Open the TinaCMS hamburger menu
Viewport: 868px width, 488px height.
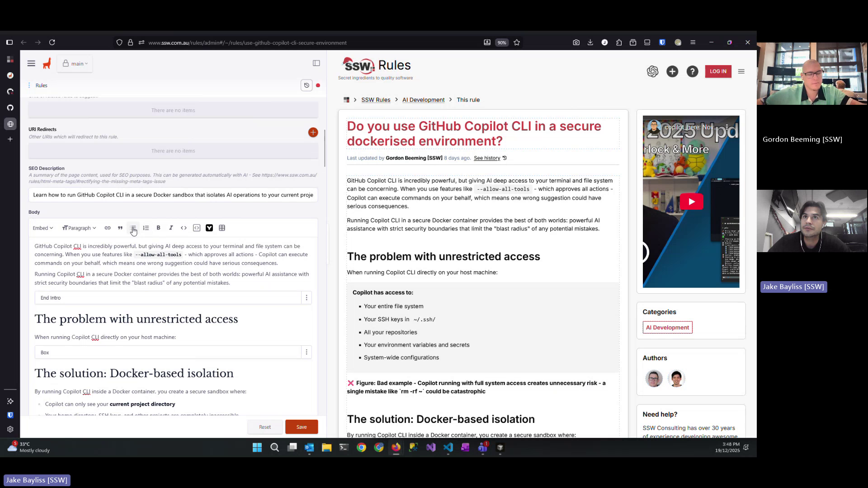(31, 64)
